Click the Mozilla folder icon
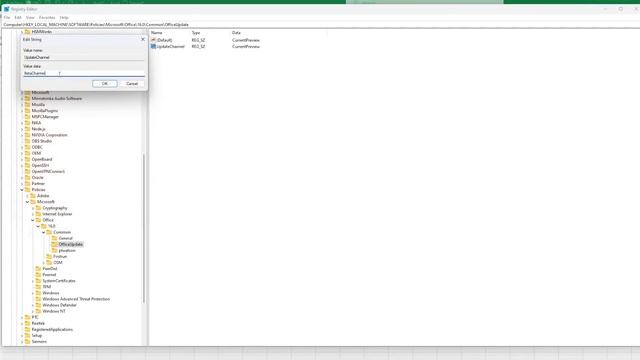 (x=27, y=104)
